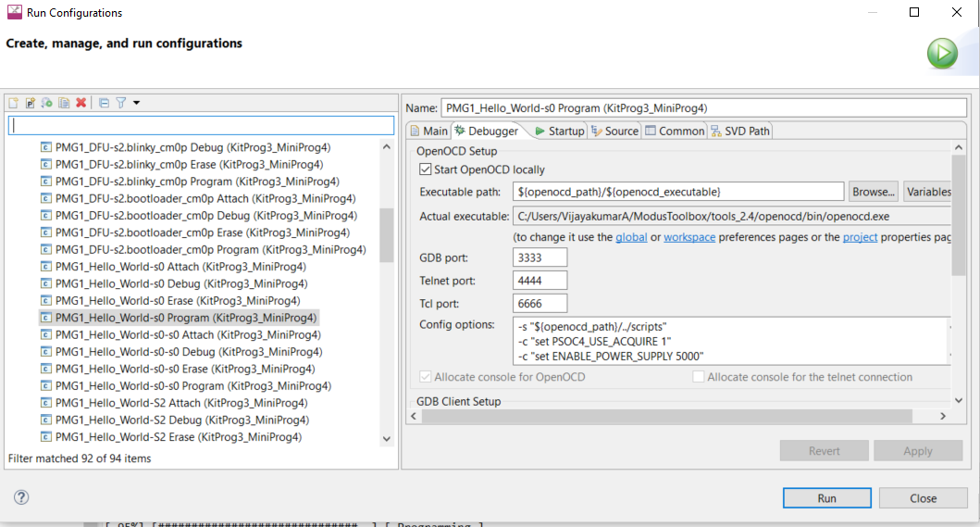This screenshot has width=980, height=527.
Task: Click the Export launch configuration icon
Action: (47, 103)
